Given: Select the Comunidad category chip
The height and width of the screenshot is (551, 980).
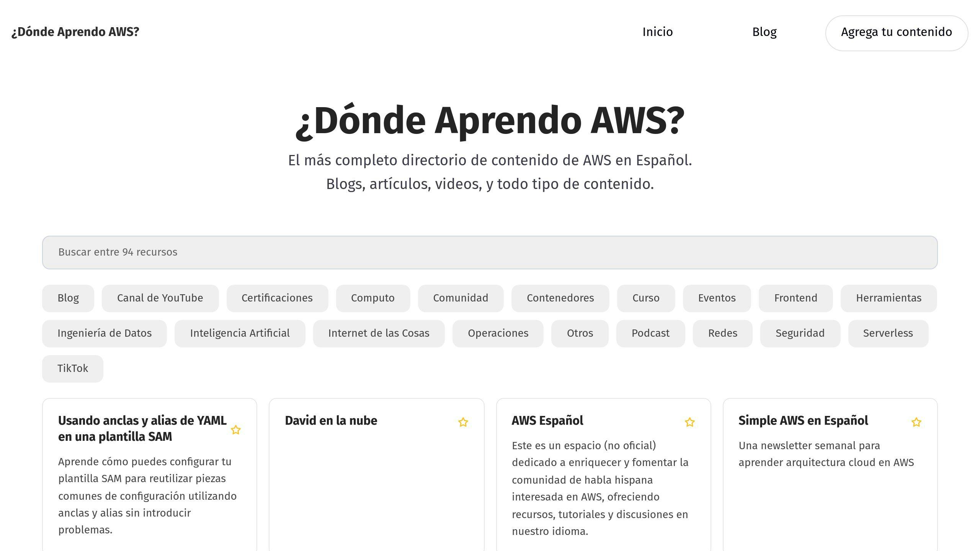Looking at the screenshot, I should click(461, 298).
